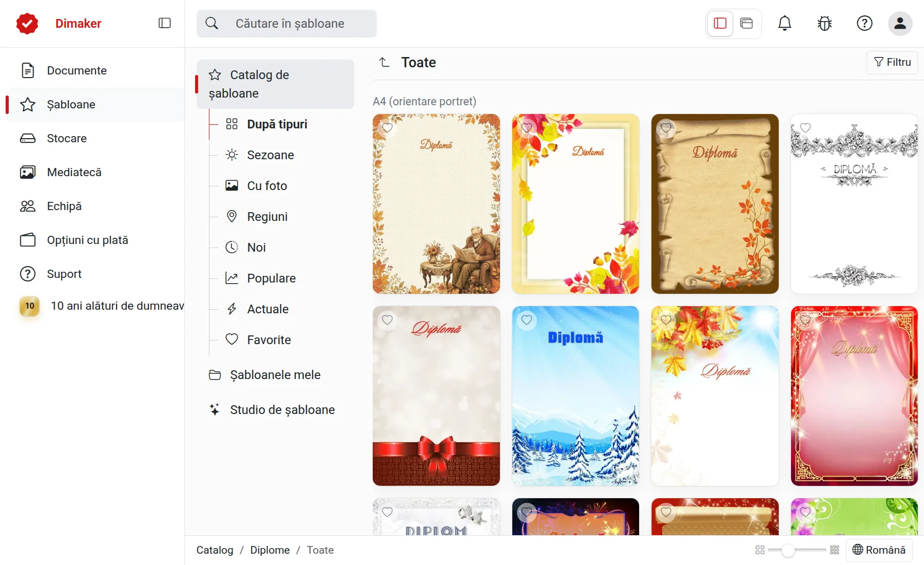Favorite the blue winter Diplomă template
The width and height of the screenshot is (924, 565).
point(527,320)
